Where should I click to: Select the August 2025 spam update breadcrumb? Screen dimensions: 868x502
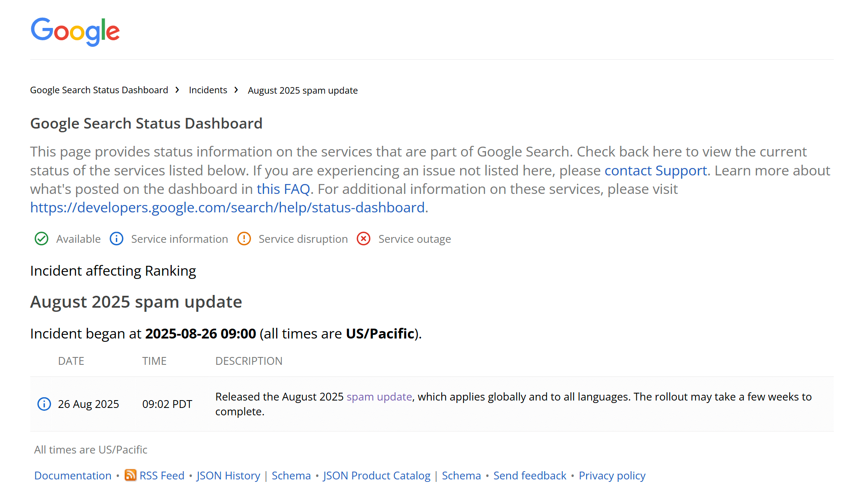pyautogui.click(x=303, y=90)
